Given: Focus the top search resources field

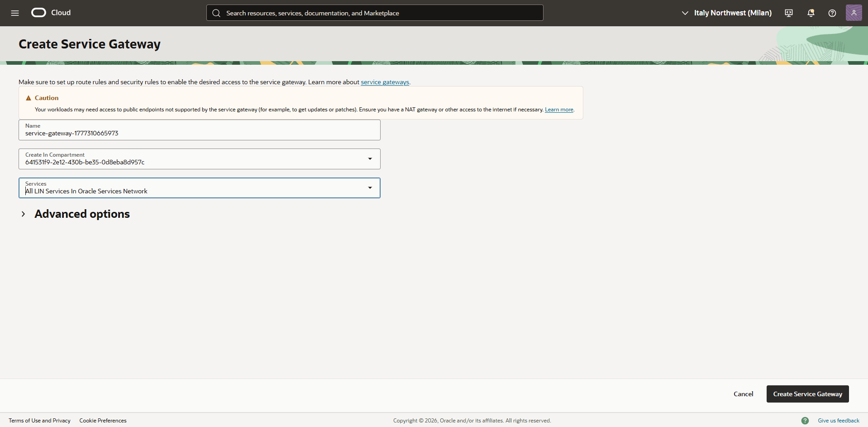Looking at the screenshot, I should [x=375, y=13].
